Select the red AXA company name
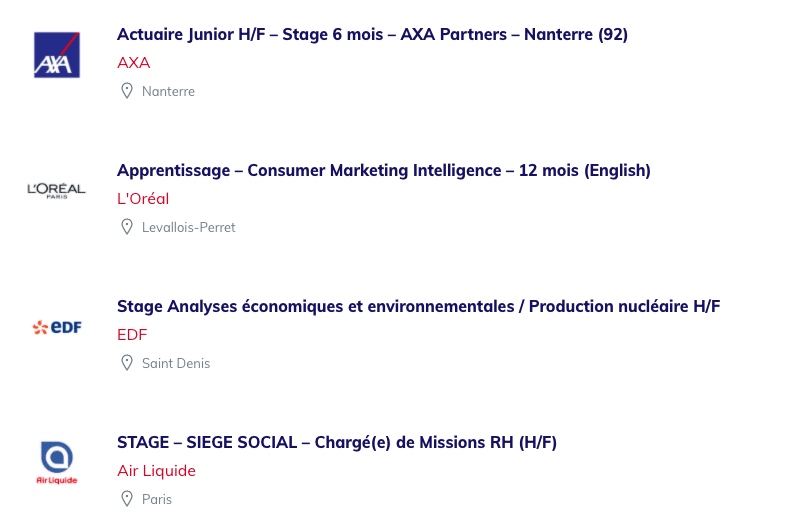 point(134,62)
